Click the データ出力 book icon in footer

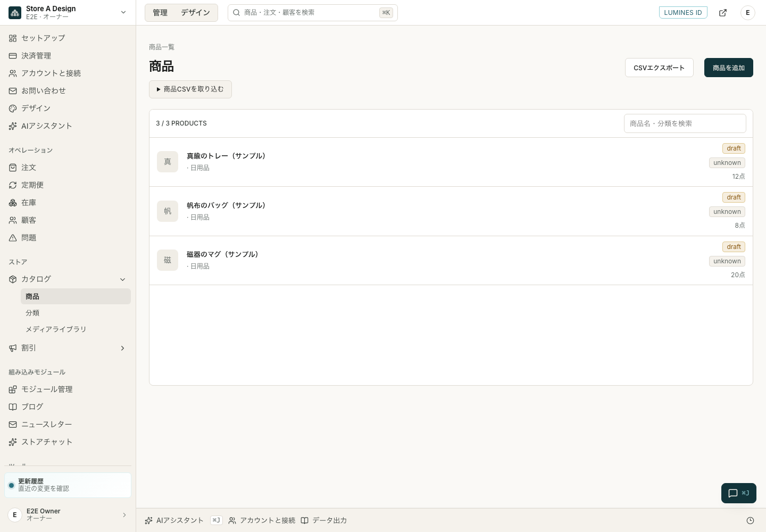(305, 521)
